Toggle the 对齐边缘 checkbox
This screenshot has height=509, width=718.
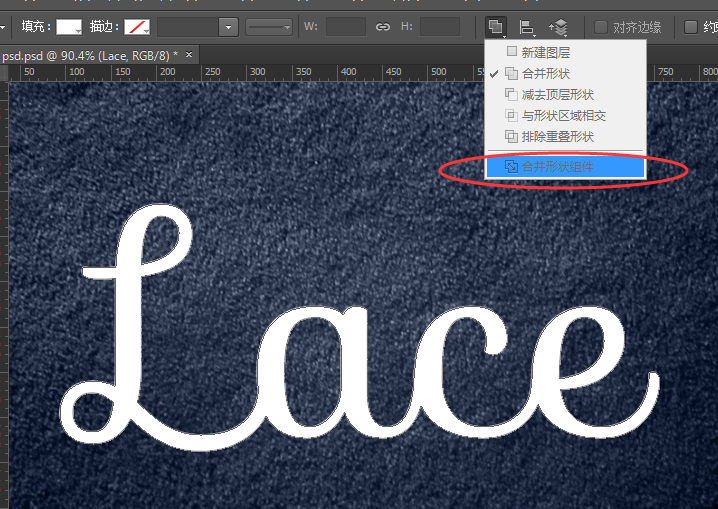tap(600, 27)
